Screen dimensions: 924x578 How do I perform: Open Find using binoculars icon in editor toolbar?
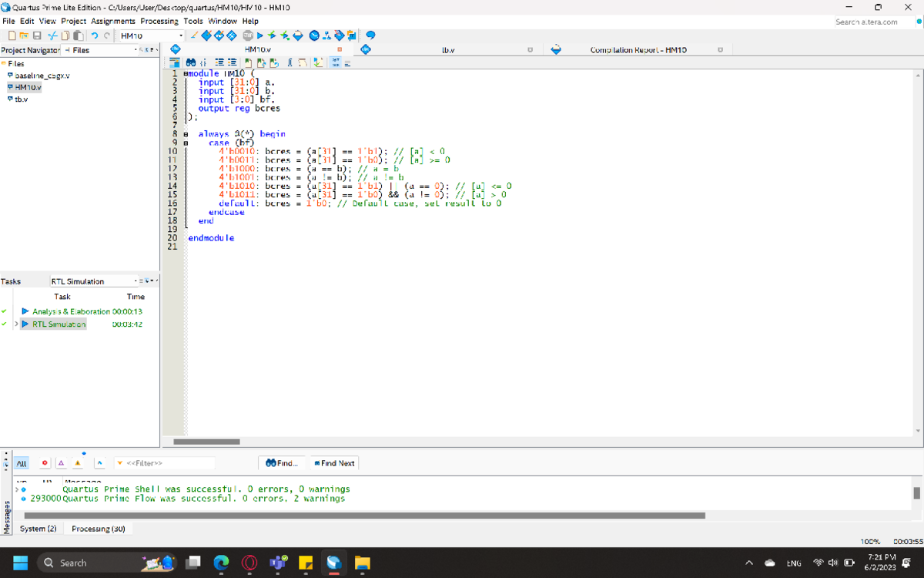tap(190, 62)
